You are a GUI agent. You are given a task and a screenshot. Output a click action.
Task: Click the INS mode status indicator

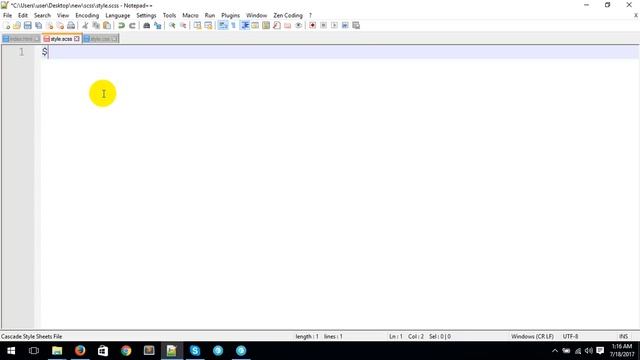tap(623, 336)
